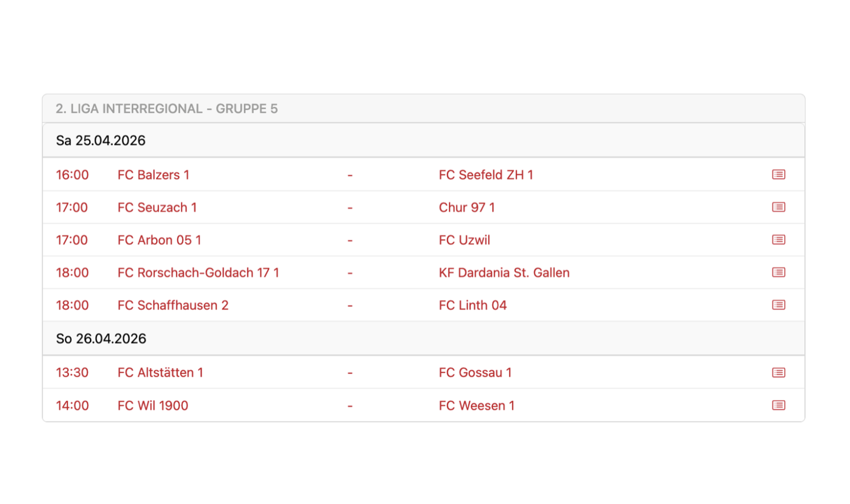Viewport: 850px width, 504px height.
Task: Open match details icon for FC Balzers game
Action: click(x=778, y=175)
